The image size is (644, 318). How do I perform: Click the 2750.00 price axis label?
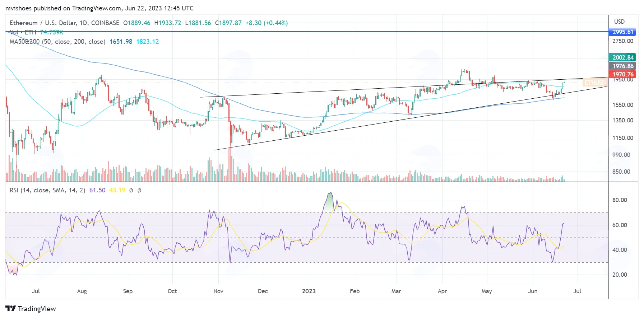click(623, 41)
